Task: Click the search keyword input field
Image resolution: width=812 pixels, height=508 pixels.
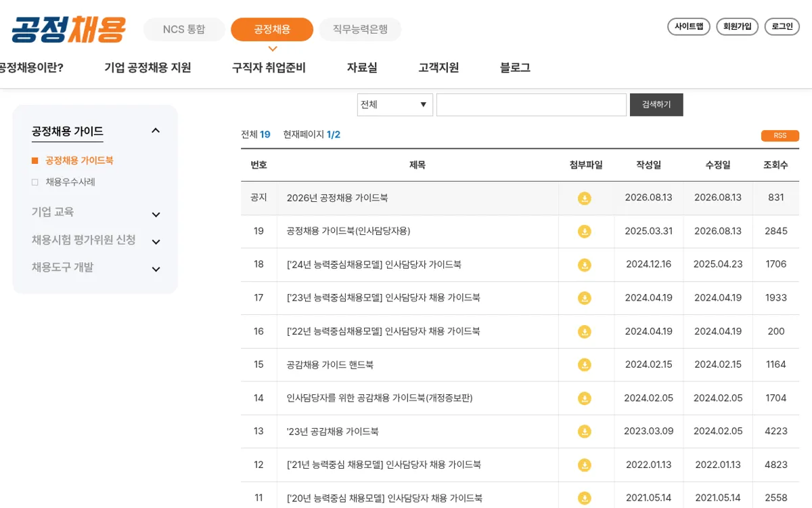Action: [532, 105]
